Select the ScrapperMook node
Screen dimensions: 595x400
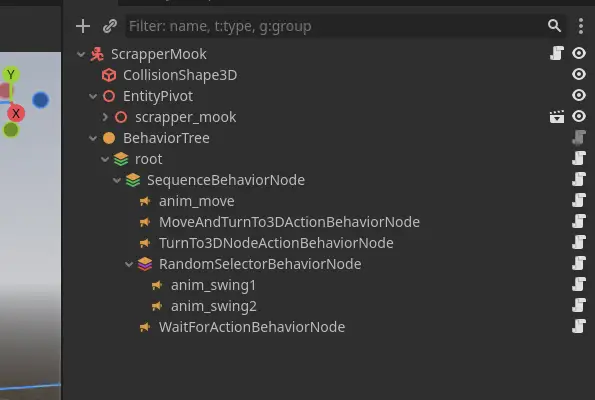click(159, 54)
